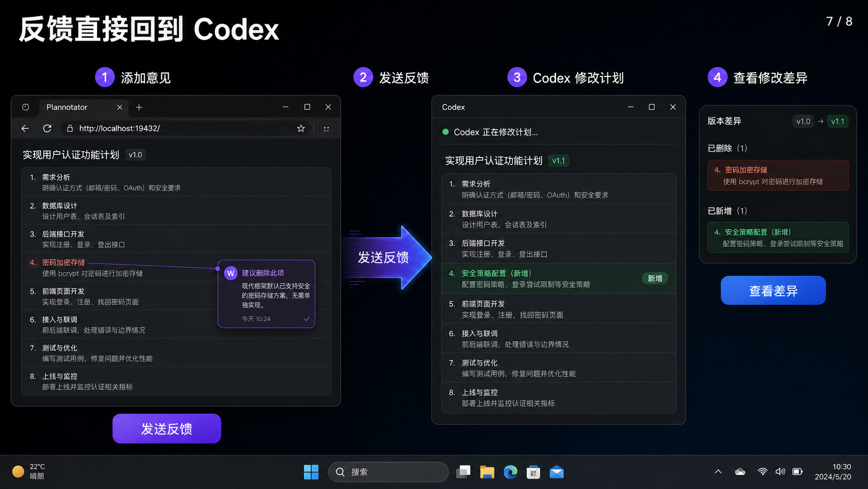Open the Windows Start menu
868x489 pixels.
(x=311, y=472)
